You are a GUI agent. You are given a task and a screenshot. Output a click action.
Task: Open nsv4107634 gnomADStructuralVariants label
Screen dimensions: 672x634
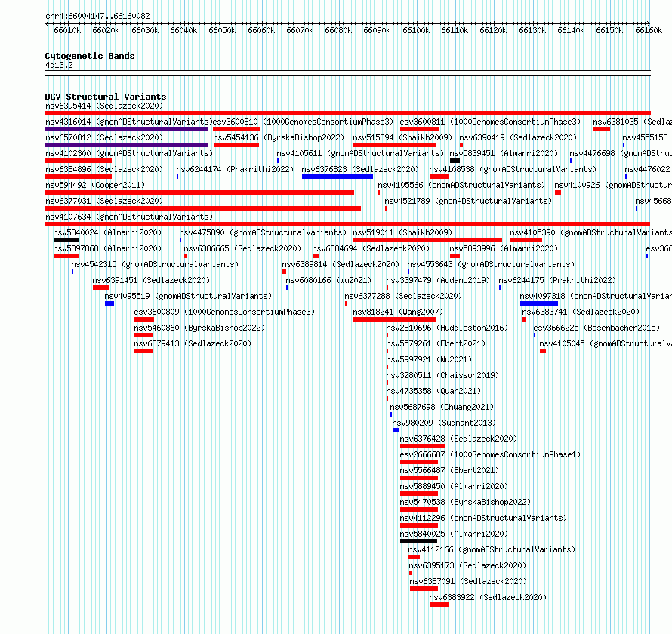click(129, 217)
